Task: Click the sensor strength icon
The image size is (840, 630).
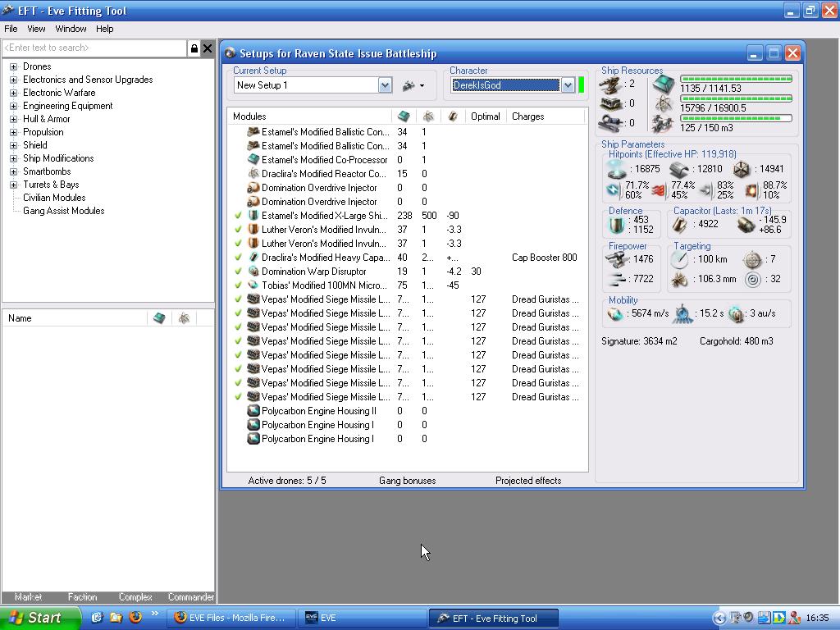Action: point(753,280)
